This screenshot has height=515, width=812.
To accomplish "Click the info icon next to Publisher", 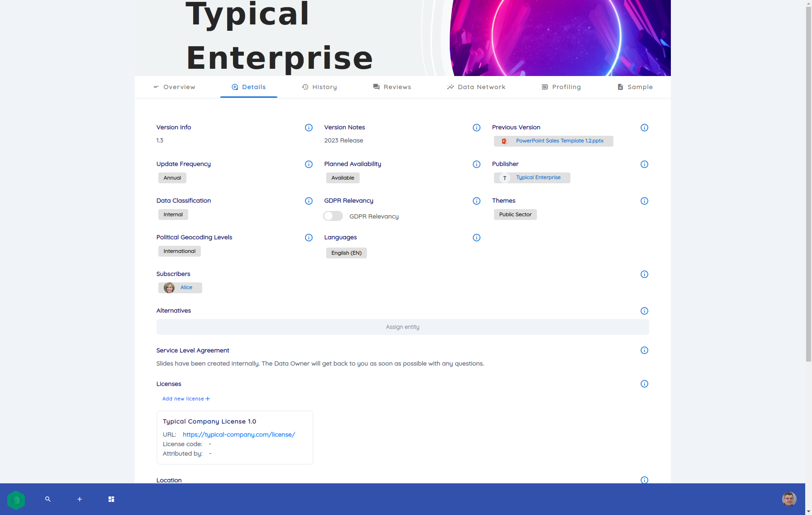I will pyautogui.click(x=644, y=164).
